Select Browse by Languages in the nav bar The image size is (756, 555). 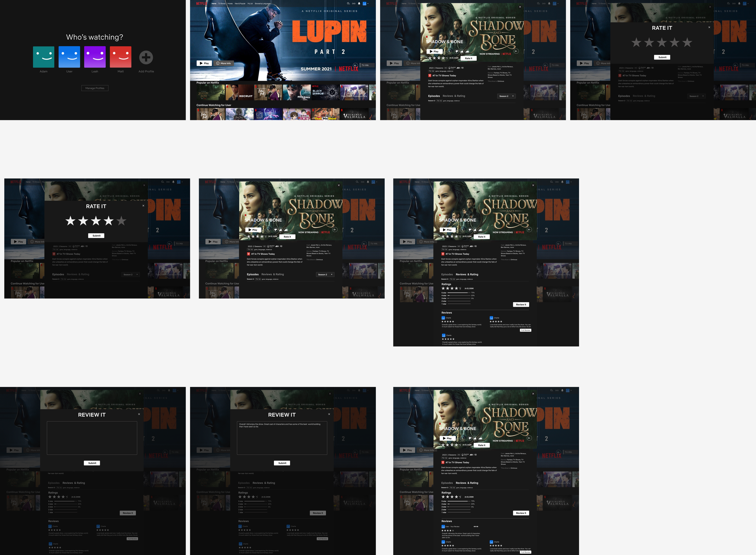[x=262, y=3]
